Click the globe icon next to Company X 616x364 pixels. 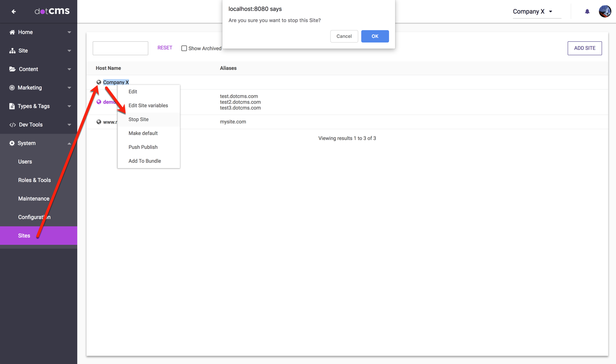point(99,82)
